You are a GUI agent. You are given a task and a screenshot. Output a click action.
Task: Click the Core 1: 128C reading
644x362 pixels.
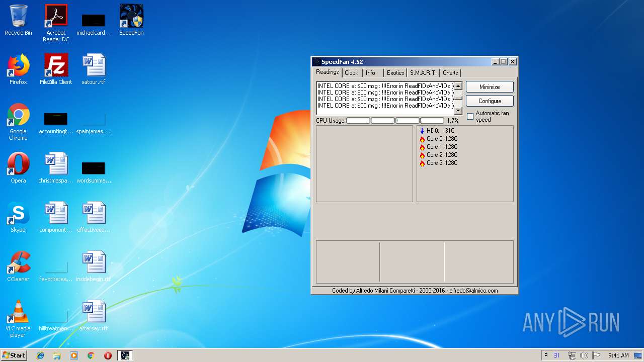point(438,147)
